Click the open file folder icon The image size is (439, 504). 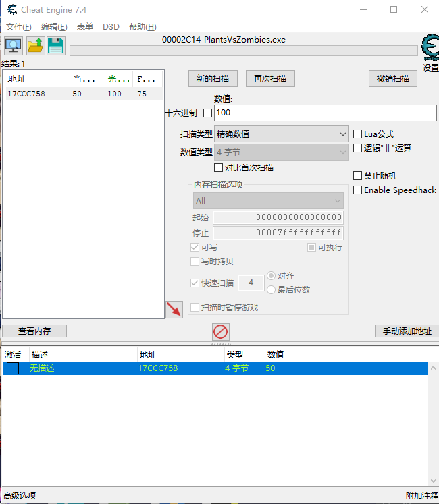(35, 46)
